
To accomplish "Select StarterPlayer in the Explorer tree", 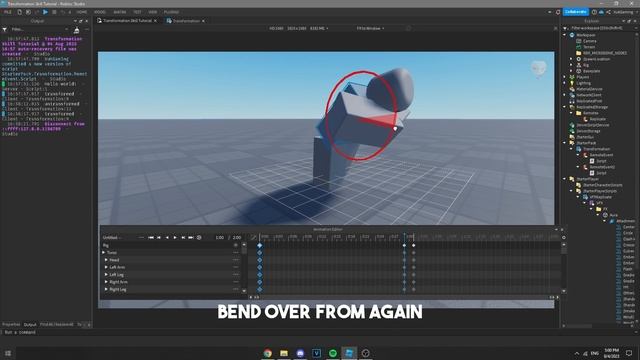I will pos(587,179).
